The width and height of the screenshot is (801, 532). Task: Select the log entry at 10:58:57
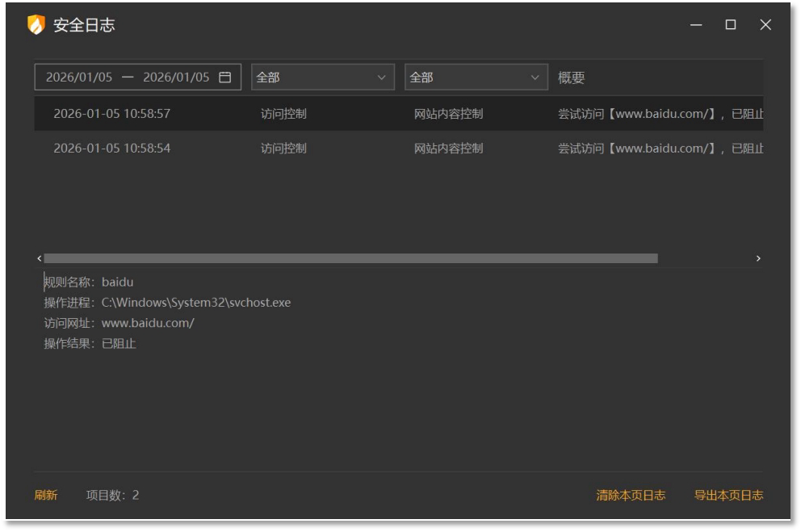click(398, 113)
